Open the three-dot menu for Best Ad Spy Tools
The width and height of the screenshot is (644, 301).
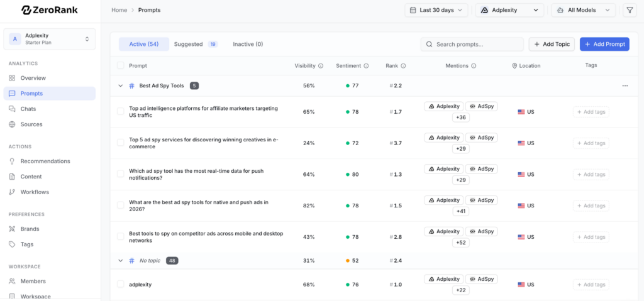pyautogui.click(x=625, y=85)
